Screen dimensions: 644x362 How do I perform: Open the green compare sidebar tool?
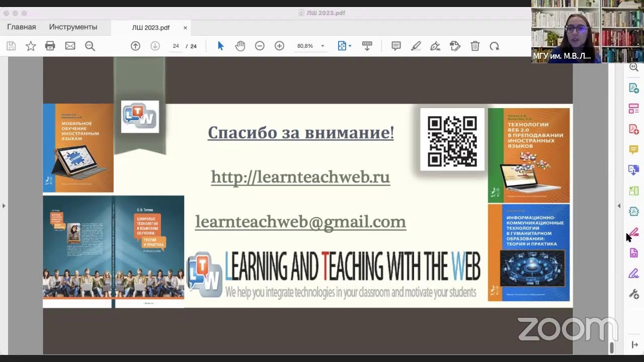634,191
